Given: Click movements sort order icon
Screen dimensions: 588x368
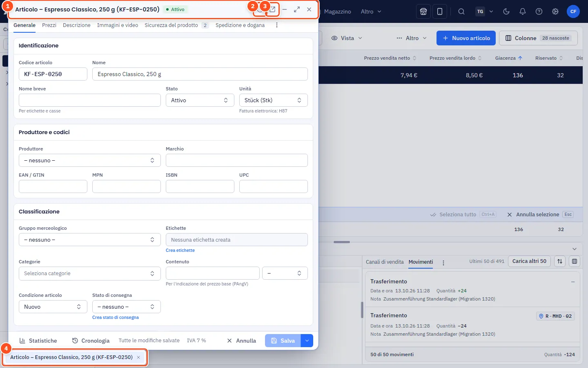Looking at the screenshot, I should pyautogui.click(x=560, y=261).
